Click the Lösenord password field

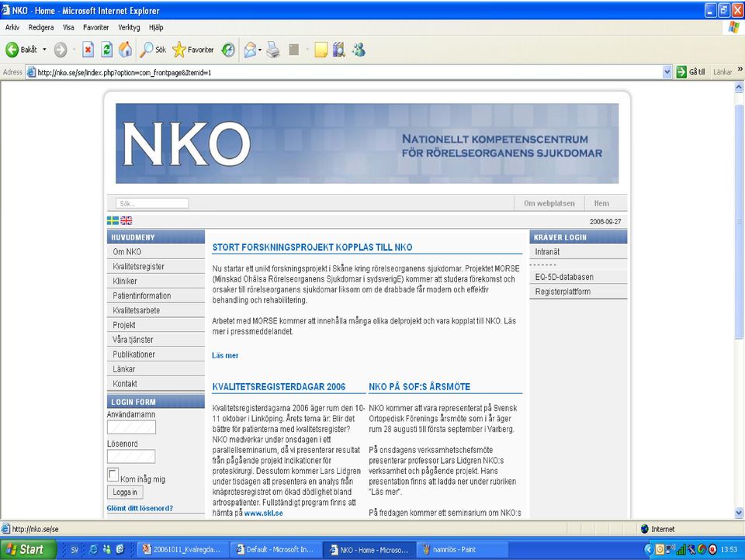(131, 457)
